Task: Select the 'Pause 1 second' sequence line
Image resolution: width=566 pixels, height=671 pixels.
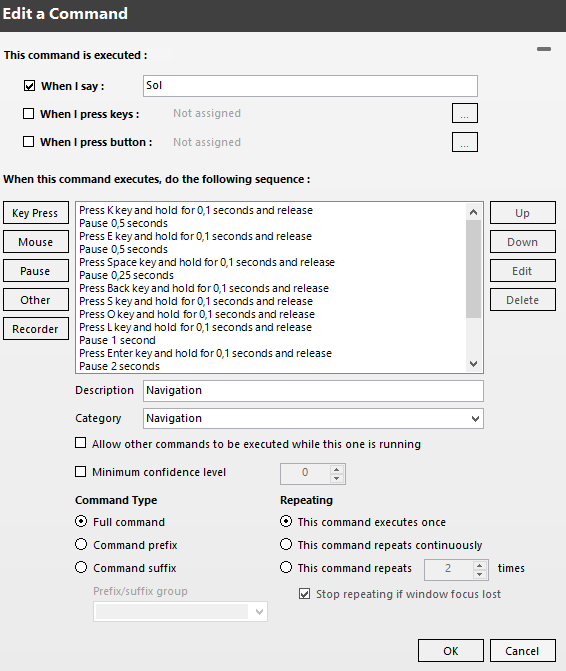Action: pos(117,340)
